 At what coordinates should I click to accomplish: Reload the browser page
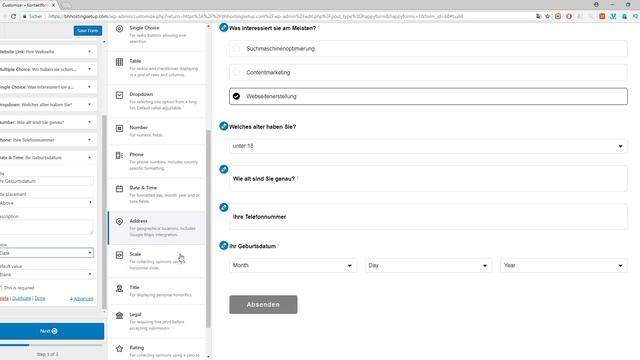(x=13, y=16)
